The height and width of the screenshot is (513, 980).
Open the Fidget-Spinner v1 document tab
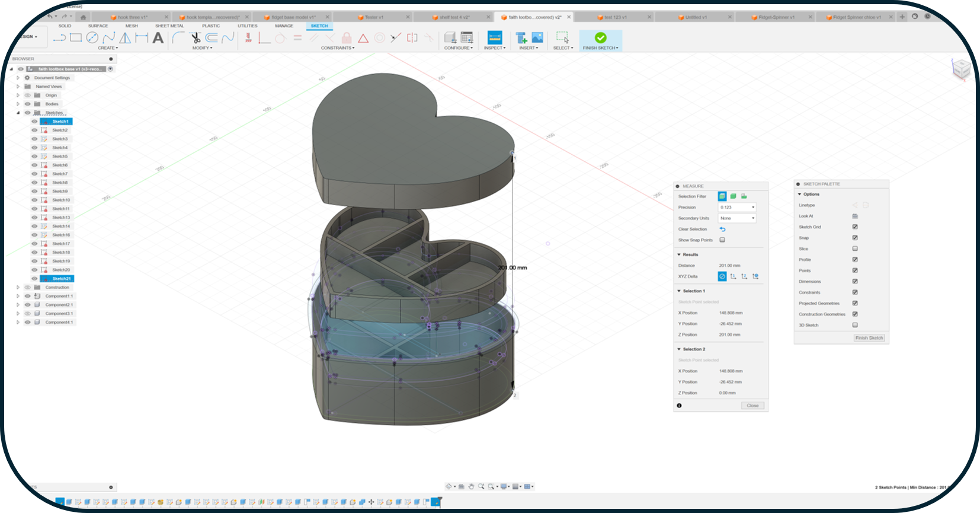point(776,17)
